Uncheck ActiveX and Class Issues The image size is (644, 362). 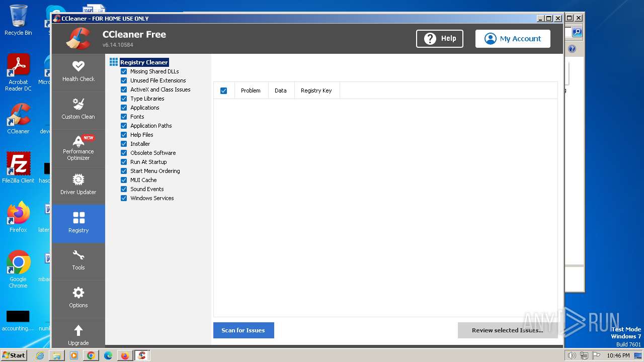[x=124, y=89]
